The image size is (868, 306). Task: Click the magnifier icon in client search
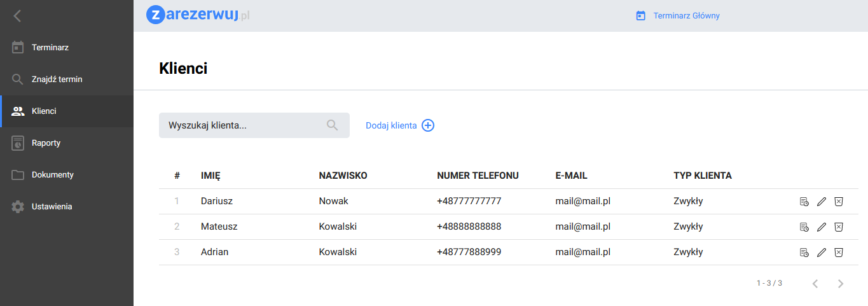pos(332,125)
